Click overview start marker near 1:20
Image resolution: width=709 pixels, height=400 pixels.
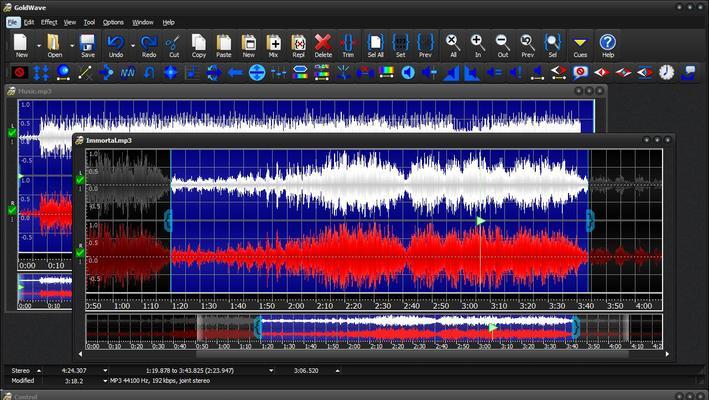tap(258, 328)
